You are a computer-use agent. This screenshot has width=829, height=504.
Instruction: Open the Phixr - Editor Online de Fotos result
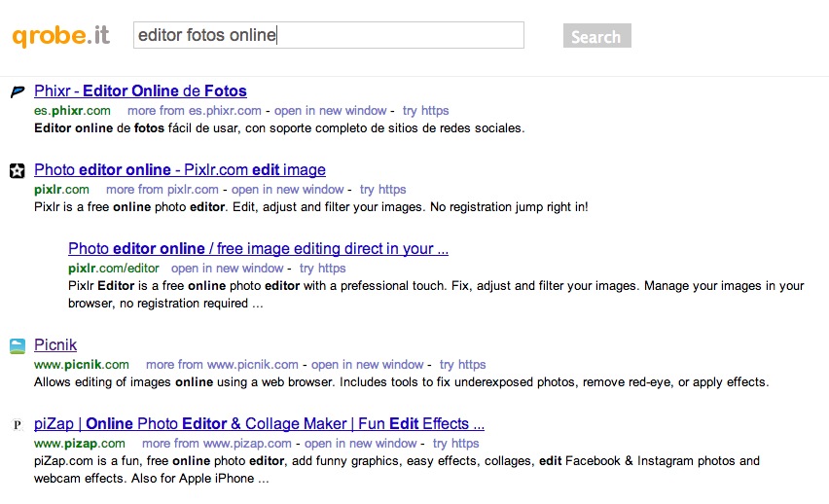click(140, 91)
